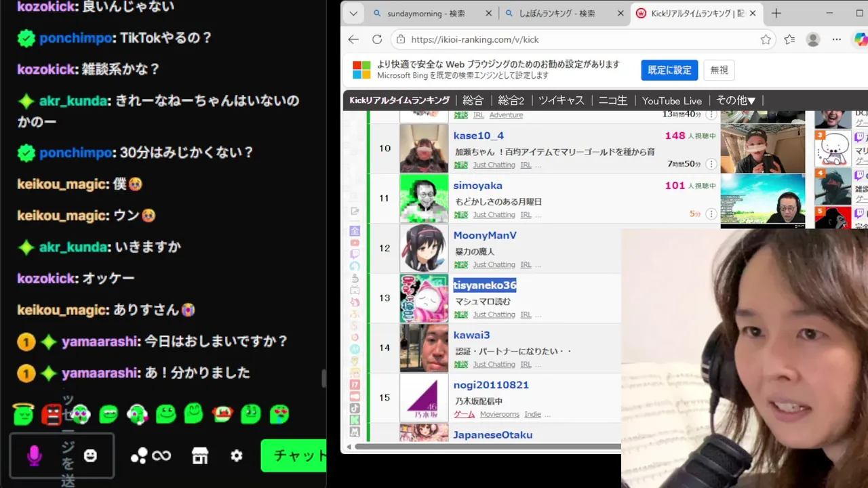Click the browser address bar URL

point(475,39)
